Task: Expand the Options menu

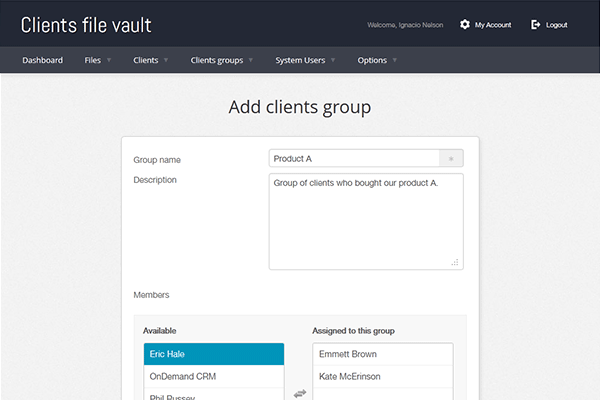Action: (x=377, y=60)
